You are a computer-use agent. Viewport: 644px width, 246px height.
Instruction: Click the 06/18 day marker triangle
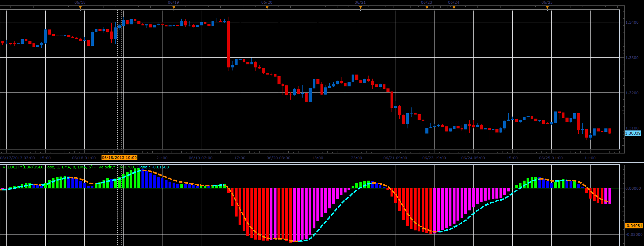[80, 7]
